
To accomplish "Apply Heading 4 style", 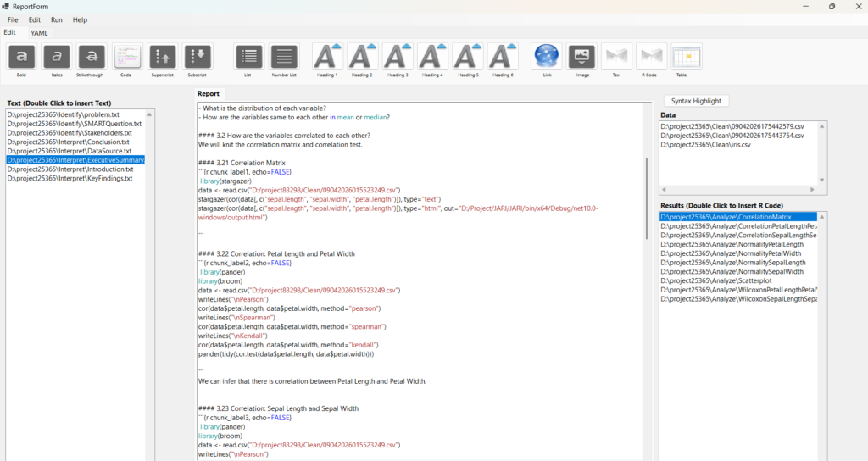I will coord(432,57).
